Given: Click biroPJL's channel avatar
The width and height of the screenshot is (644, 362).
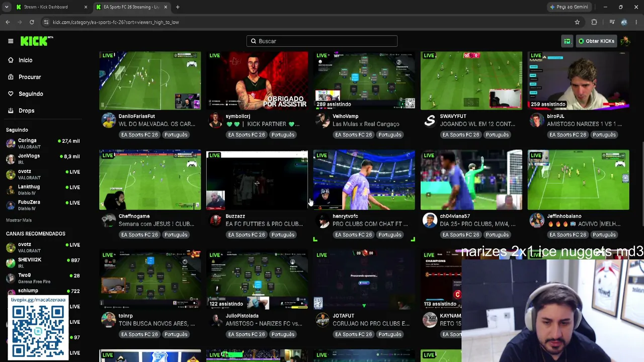Looking at the screenshot, I should (x=537, y=121).
